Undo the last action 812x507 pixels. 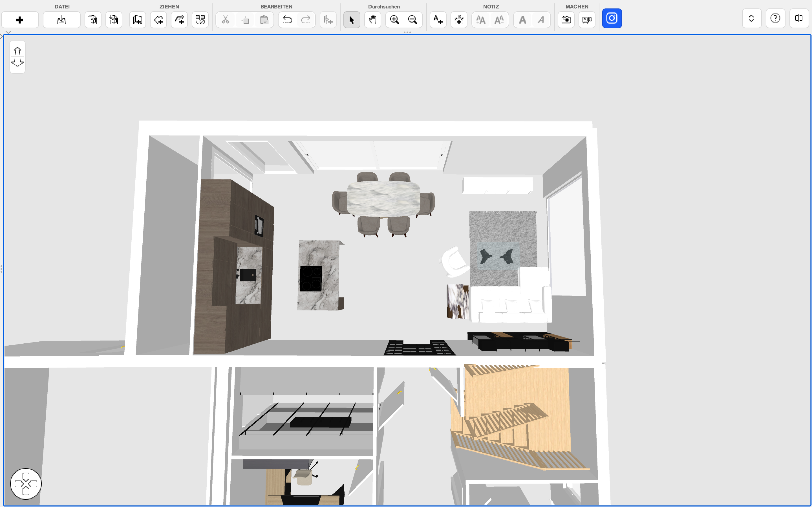[x=287, y=20]
